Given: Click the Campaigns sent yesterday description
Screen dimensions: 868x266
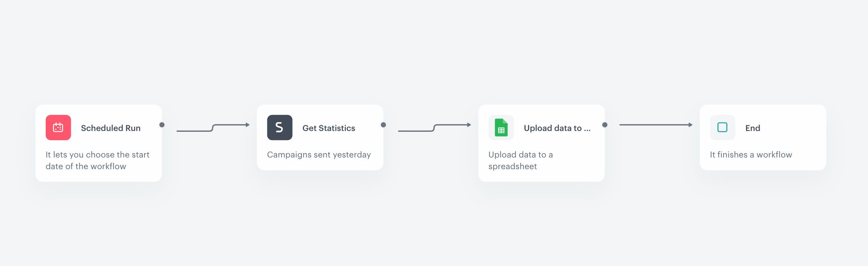Looking at the screenshot, I should 319,155.
